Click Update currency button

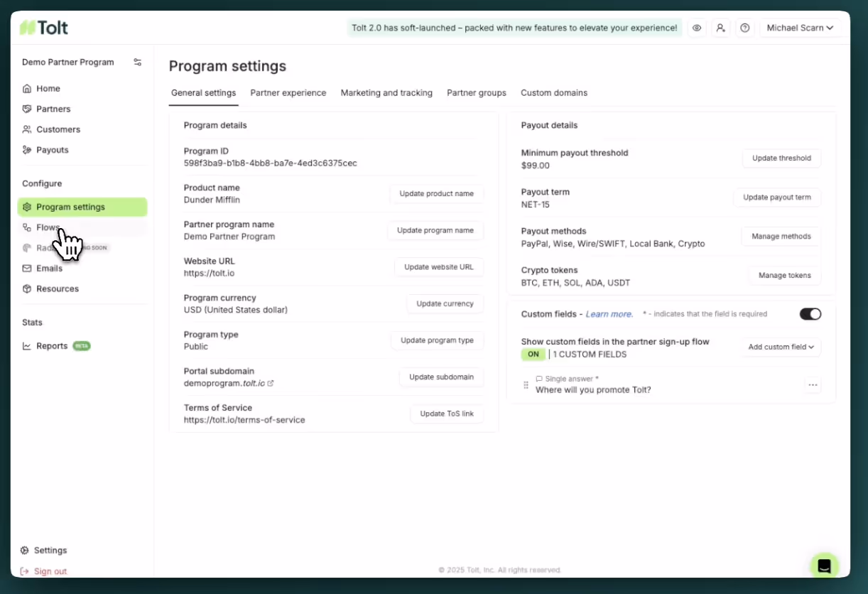point(445,304)
